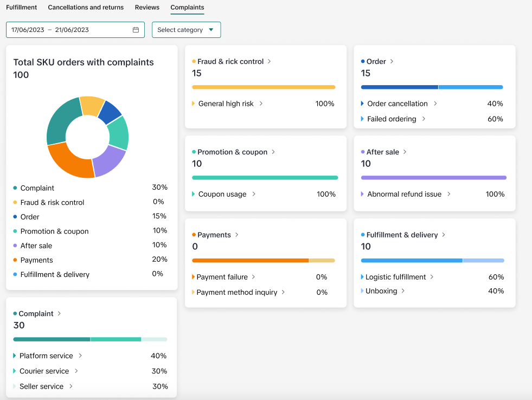532x400 pixels.
Task: Go to the Reviews tab
Action: pyautogui.click(x=147, y=8)
